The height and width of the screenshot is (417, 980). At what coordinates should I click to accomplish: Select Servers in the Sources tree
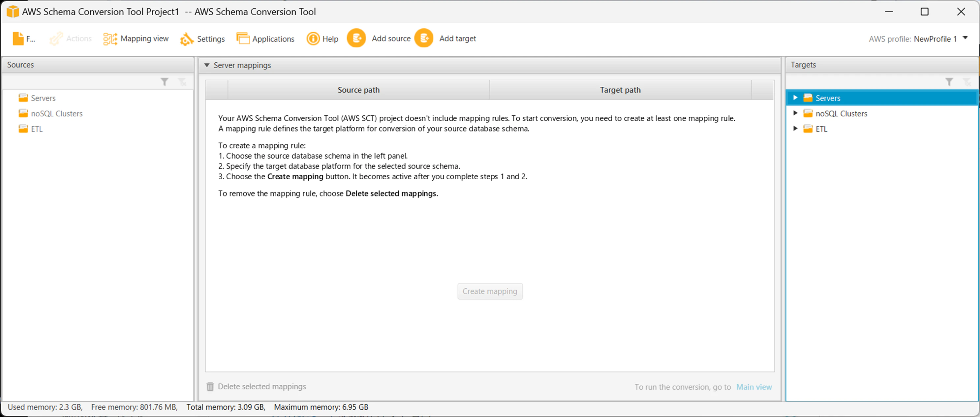[44, 98]
